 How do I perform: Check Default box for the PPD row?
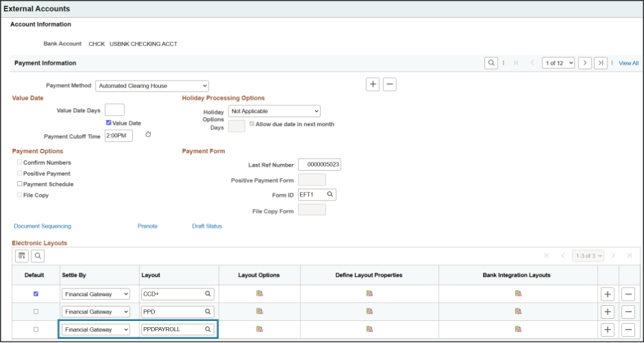click(x=36, y=311)
